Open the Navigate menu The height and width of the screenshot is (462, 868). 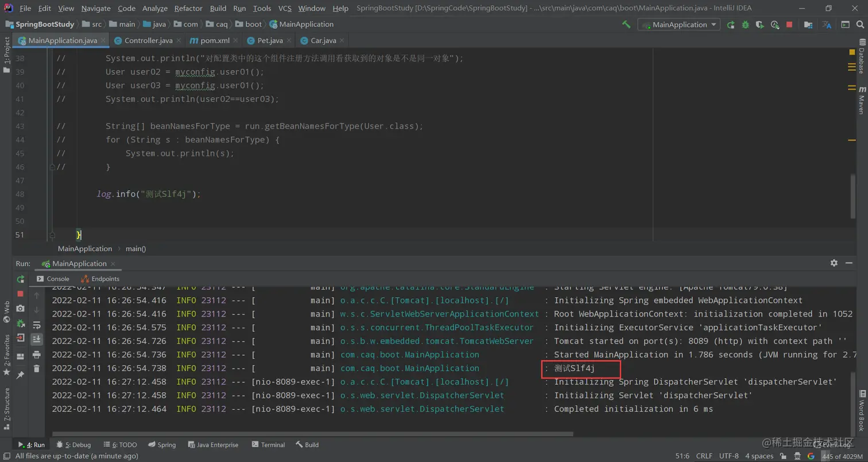click(x=96, y=9)
